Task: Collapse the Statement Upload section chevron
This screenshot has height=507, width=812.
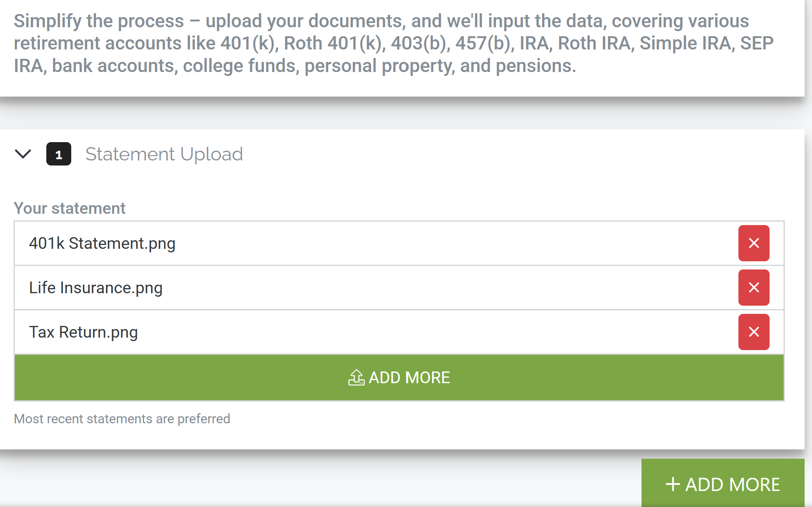Action: coord(23,154)
